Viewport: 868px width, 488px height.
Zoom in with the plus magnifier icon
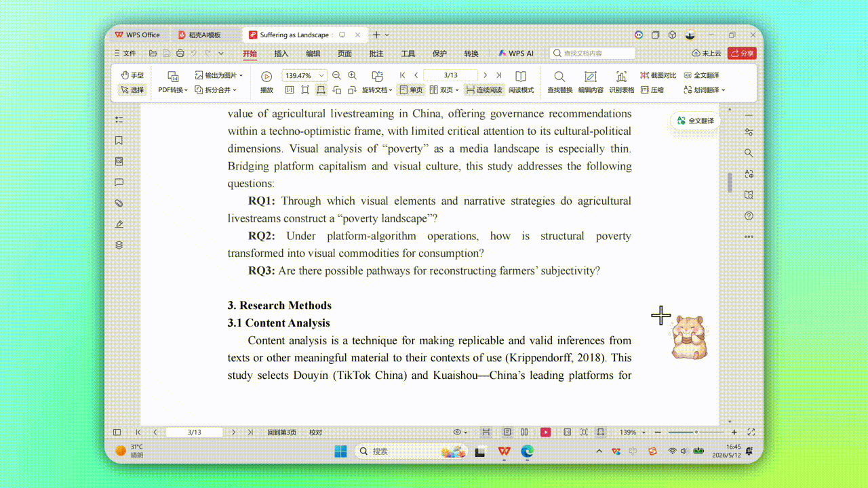pos(352,75)
